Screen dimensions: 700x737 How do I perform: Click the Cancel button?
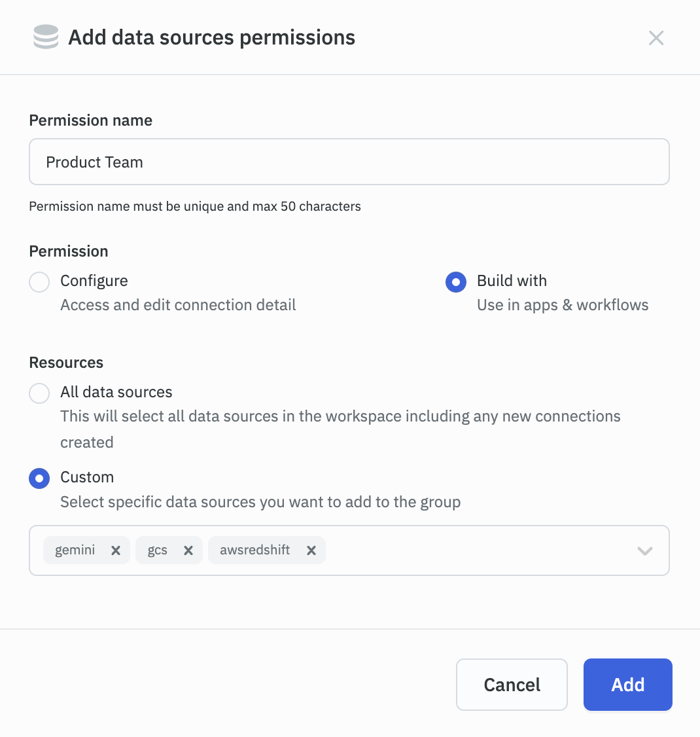[x=512, y=685]
